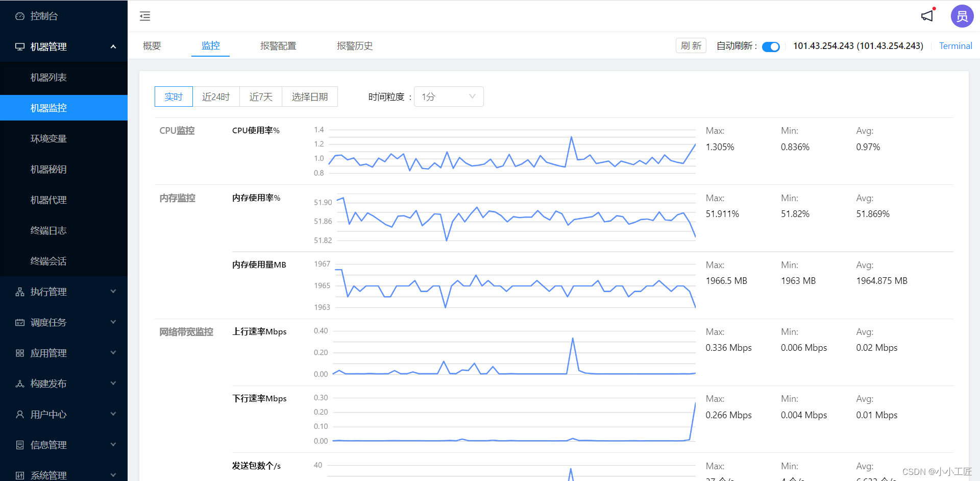The width and height of the screenshot is (980, 481).
Task: Click the 调度任务 scheduled tasks icon
Action: click(19, 322)
